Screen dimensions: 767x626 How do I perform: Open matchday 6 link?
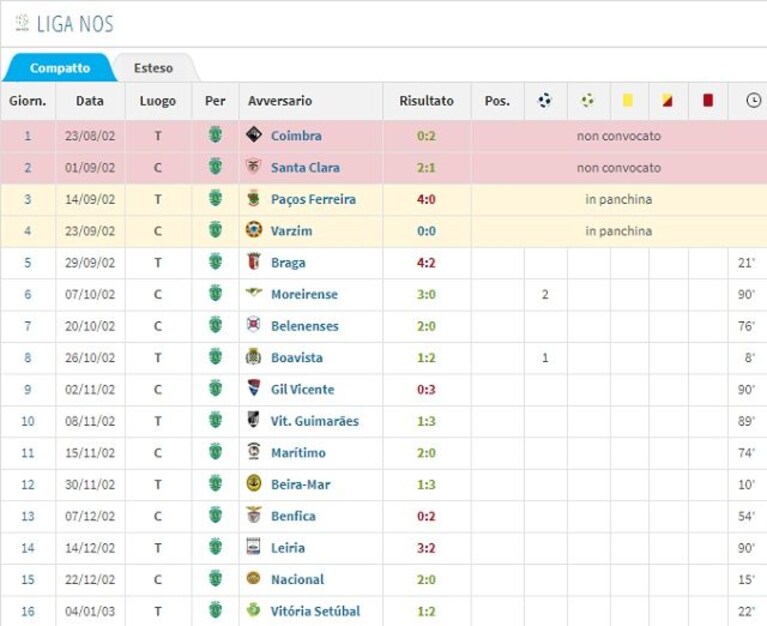pos(28,294)
